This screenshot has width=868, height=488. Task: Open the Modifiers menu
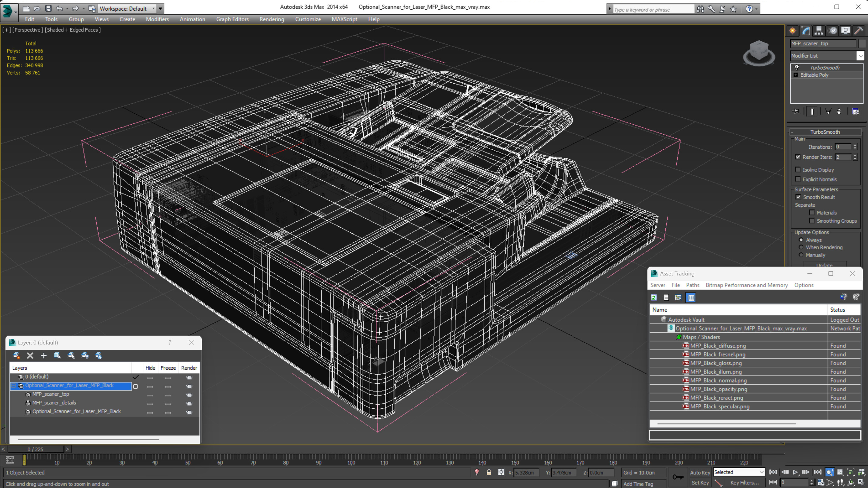point(157,19)
